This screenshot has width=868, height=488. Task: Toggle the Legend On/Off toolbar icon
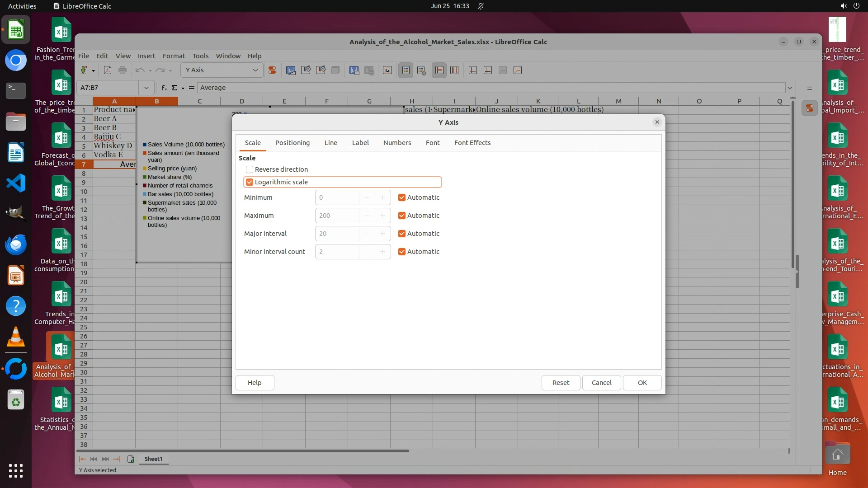[x=406, y=70]
